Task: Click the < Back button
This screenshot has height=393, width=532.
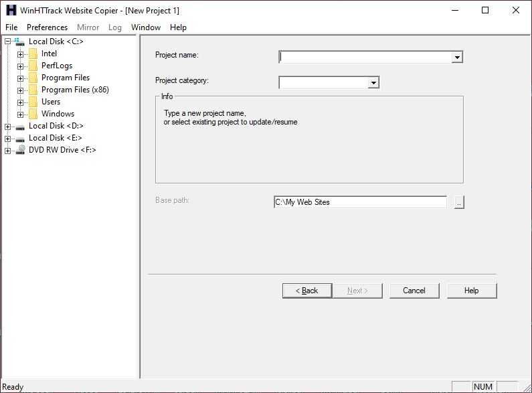Action: [x=307, y=291]
